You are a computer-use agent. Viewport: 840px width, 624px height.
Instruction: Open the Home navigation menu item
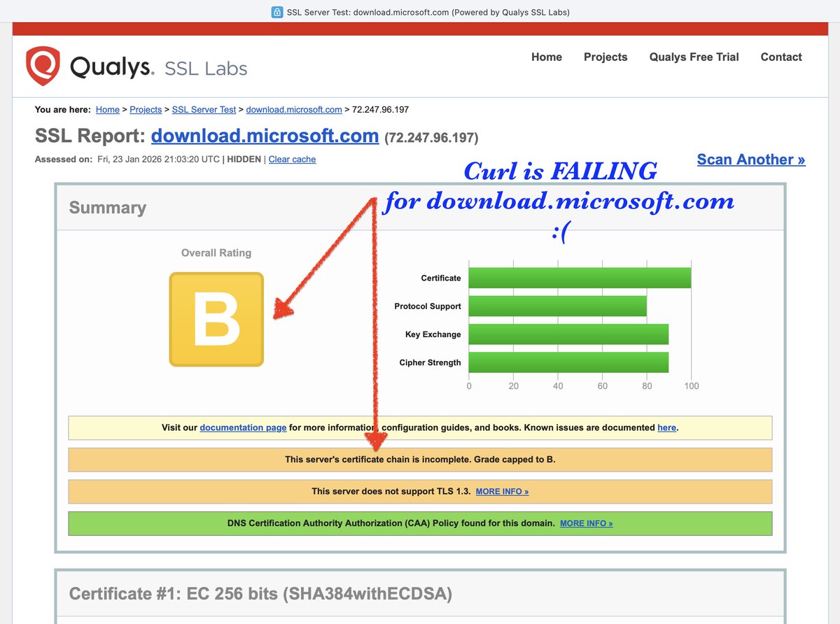547,57
